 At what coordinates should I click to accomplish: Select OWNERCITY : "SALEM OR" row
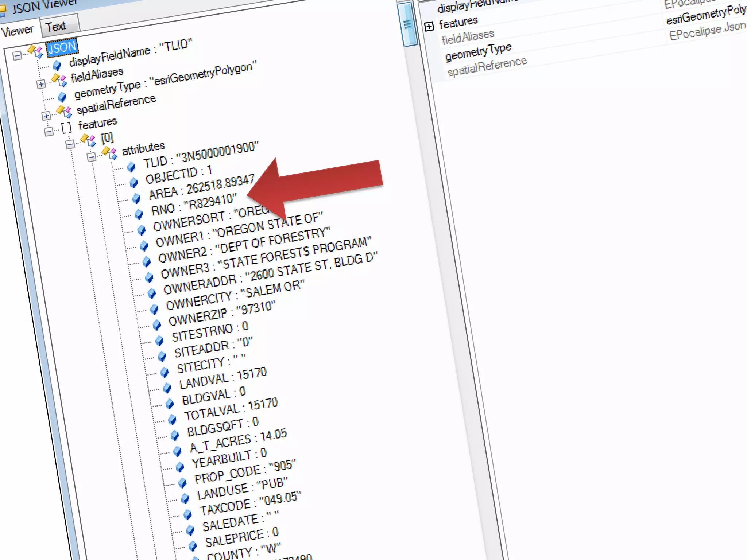pyautogui.click(x=235, y=295)
